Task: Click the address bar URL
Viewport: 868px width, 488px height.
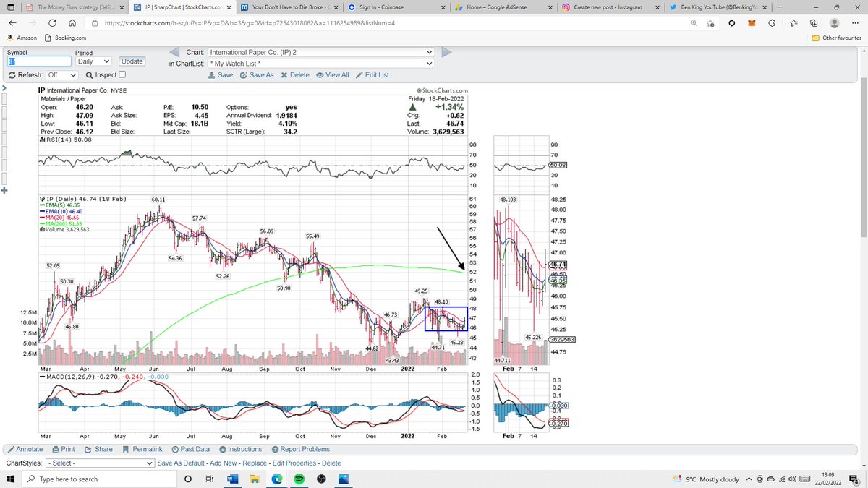Action: tap(250, 23)
